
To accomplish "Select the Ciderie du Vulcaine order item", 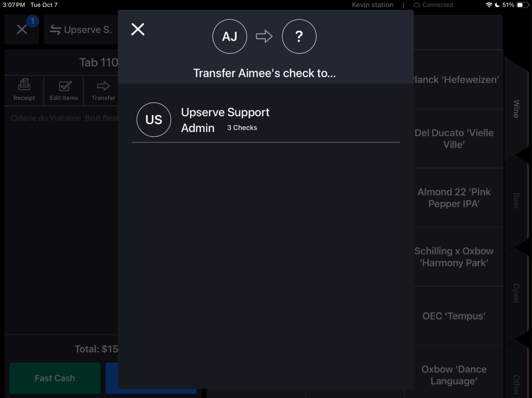I will [64, 118].
